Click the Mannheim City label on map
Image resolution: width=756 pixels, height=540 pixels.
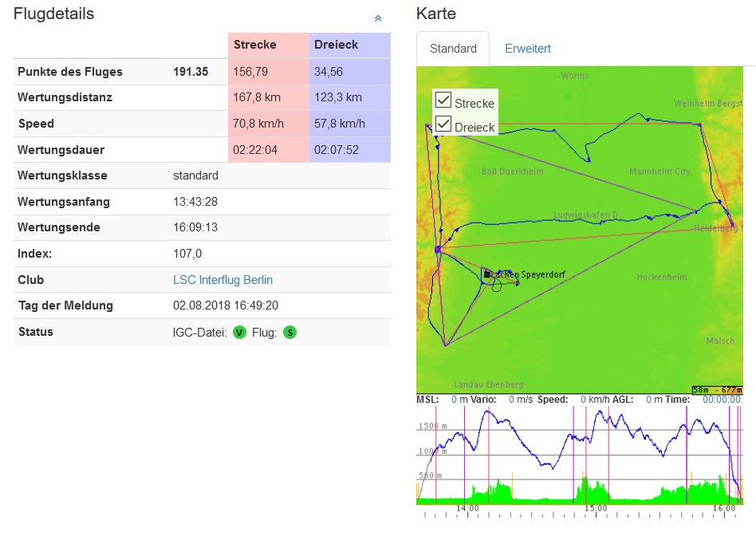pos(660,171)
